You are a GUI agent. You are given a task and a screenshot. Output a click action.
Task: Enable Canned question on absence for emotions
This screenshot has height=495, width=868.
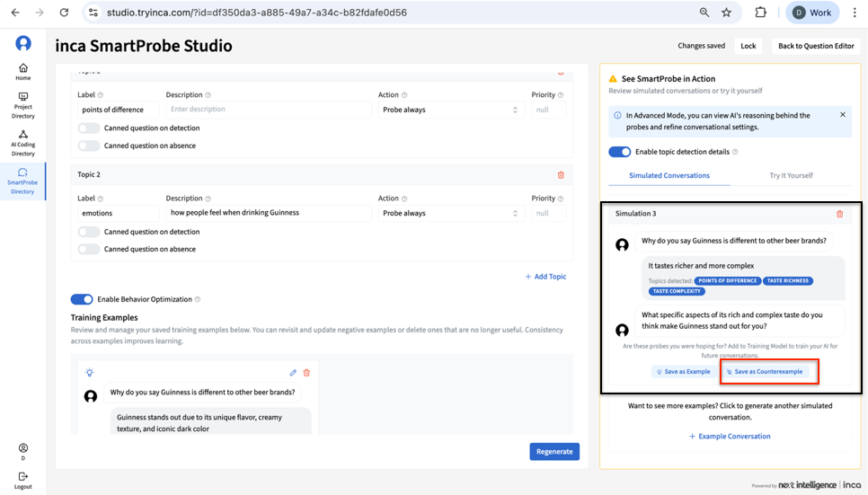click(88, 249)
